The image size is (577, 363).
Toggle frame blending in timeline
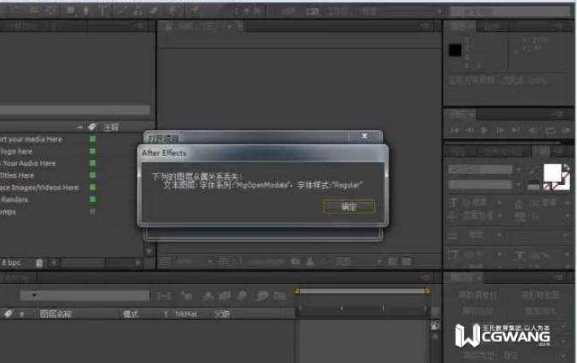224,295
